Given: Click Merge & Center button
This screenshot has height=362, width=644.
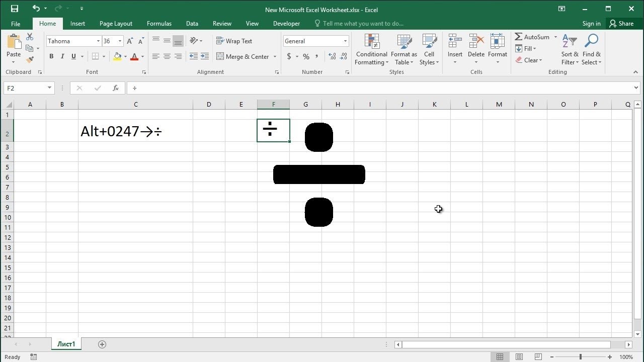Looking at the screenshot, I should [244, 57].
